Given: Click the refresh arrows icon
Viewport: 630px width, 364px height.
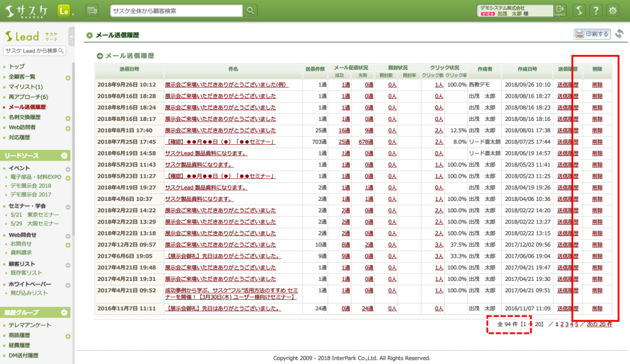Looking at the screenshot, I should (620, 34).
